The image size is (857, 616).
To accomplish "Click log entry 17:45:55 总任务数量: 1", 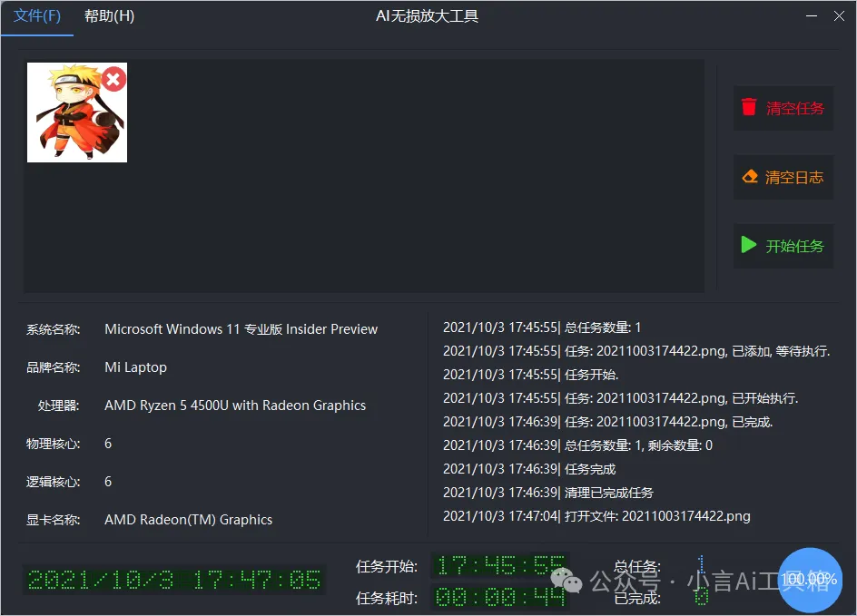I will click(542, 328).
